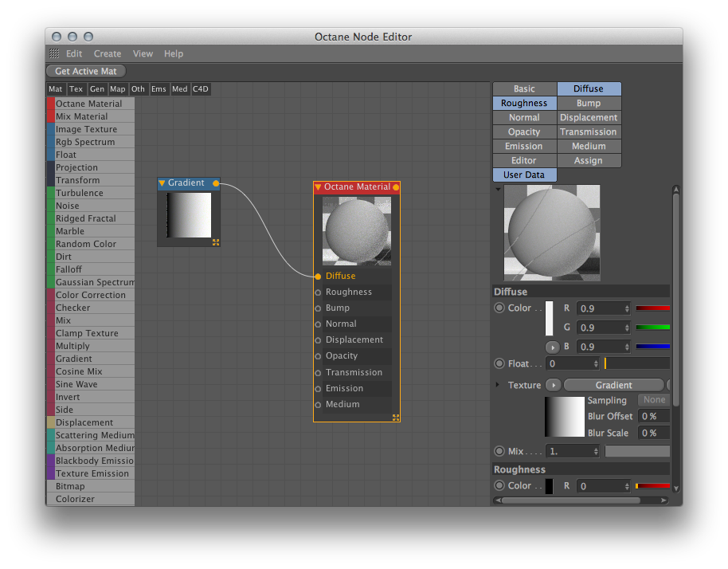The height and width of the screenshot is (569, 728).
Task: Click the Gradient texture button
Action: pyautogui.click(x=613, y=385)
